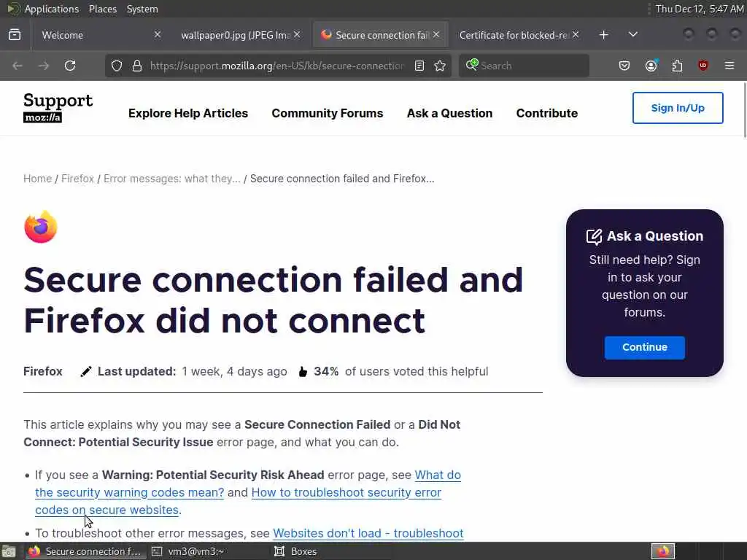This screenshot has height=560, width=747.
Task: Open the Contribute nav item
Action: [x=547, y=113]
